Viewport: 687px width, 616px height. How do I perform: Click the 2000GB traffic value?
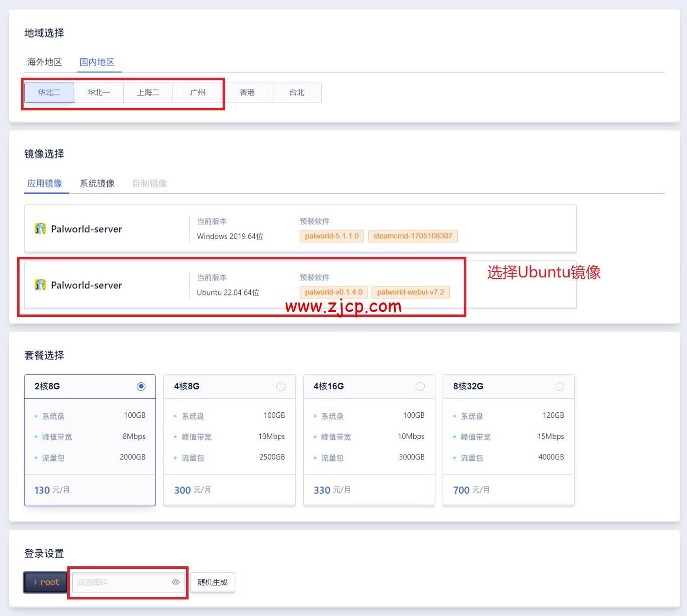132,457
